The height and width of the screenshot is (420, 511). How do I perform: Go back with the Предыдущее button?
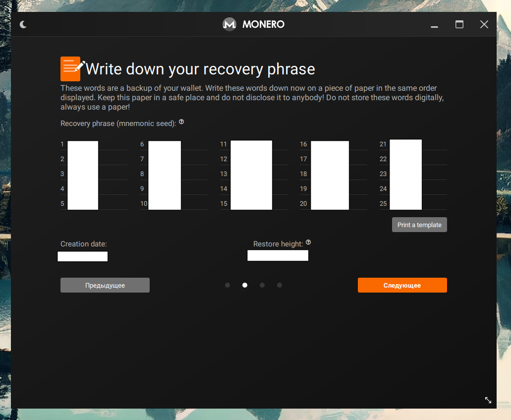click(x=105, y=285)
